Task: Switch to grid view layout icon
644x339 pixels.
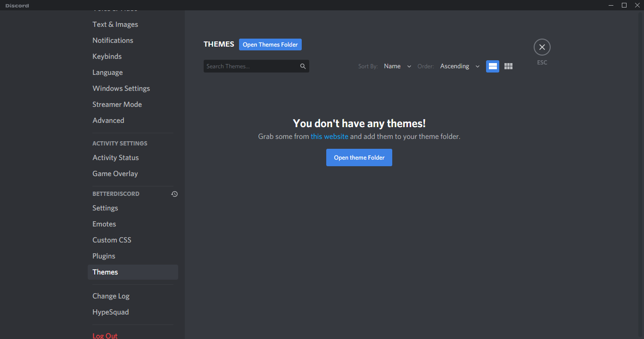Action: (508, 66)
